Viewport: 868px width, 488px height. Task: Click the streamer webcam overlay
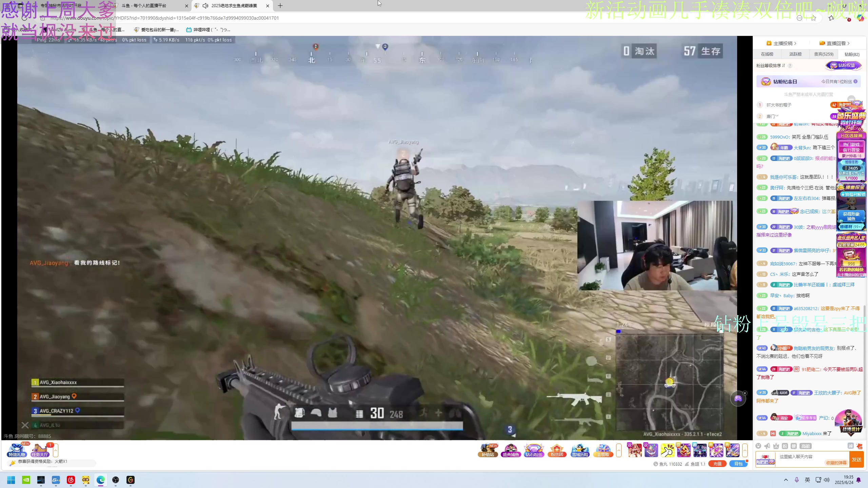pos(656,246)
